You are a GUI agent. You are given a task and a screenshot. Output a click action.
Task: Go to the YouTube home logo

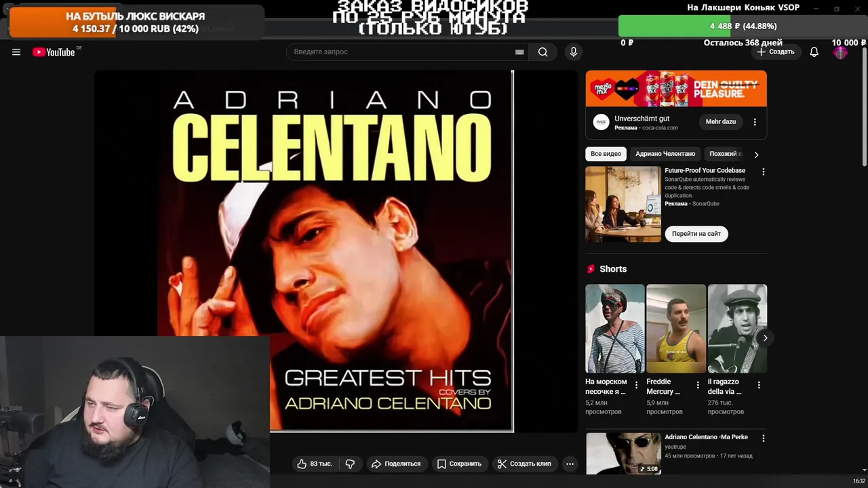[54, 52]
